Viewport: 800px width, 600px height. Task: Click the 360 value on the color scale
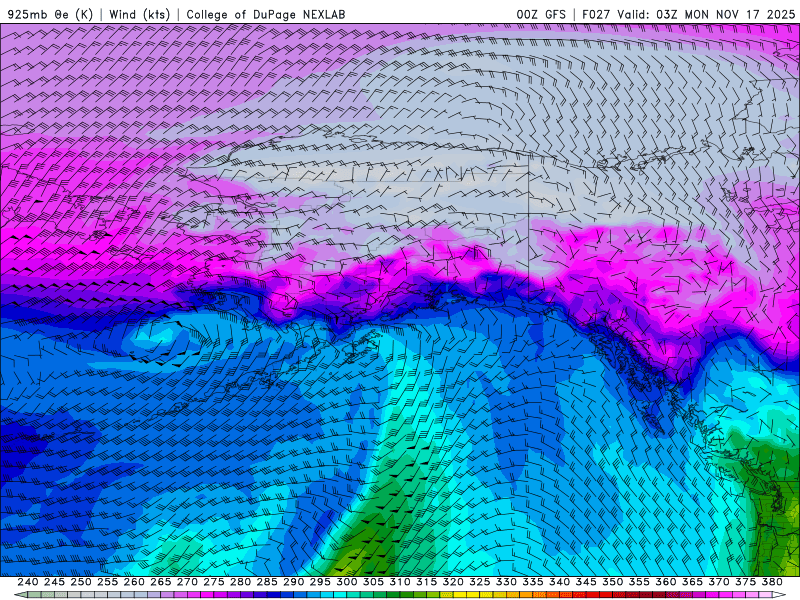[666, 582]
